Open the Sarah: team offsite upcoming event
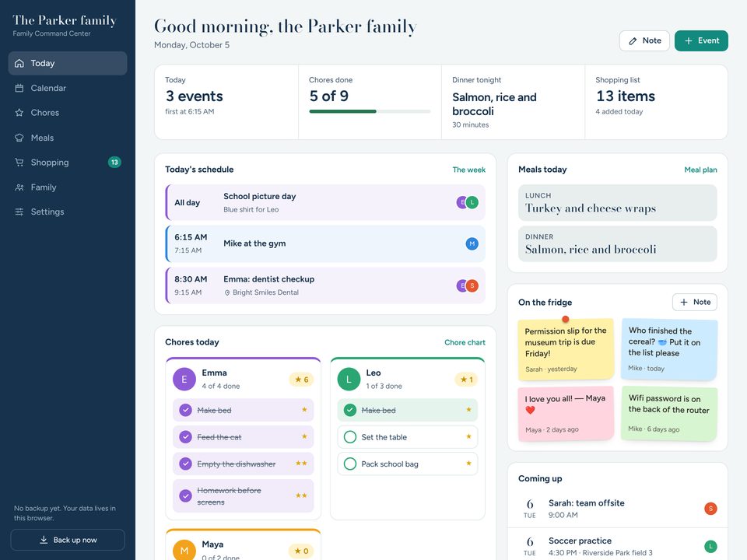This screenshot has width=747, height=560. pos(617,509)
